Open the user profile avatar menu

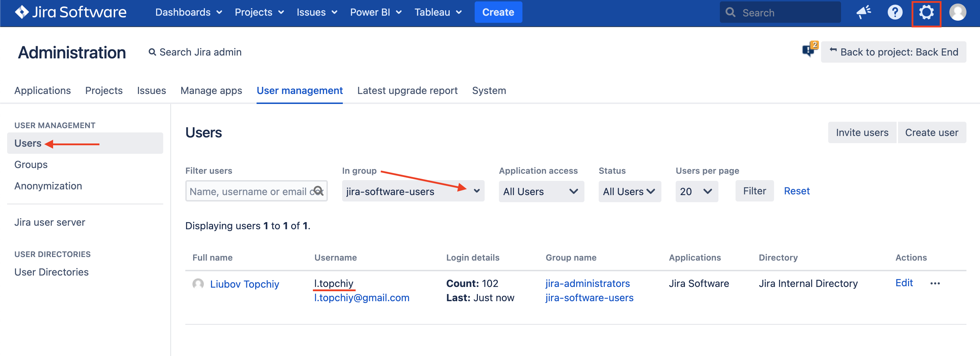click(x=957, y=13)
